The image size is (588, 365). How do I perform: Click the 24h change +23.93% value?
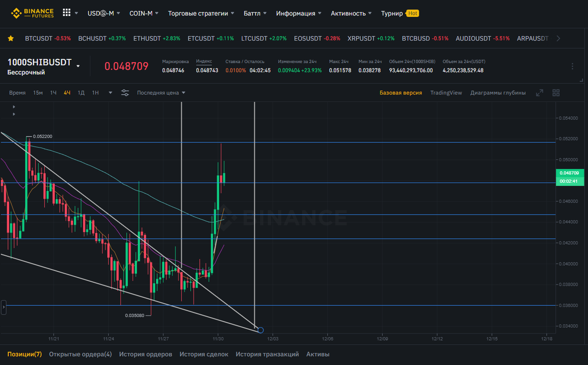point(311,70)
